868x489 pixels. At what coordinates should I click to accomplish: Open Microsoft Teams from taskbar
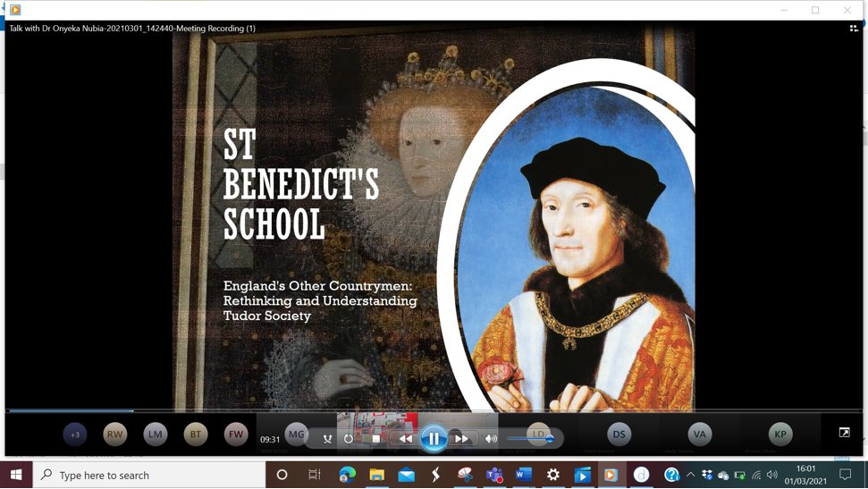494,476
